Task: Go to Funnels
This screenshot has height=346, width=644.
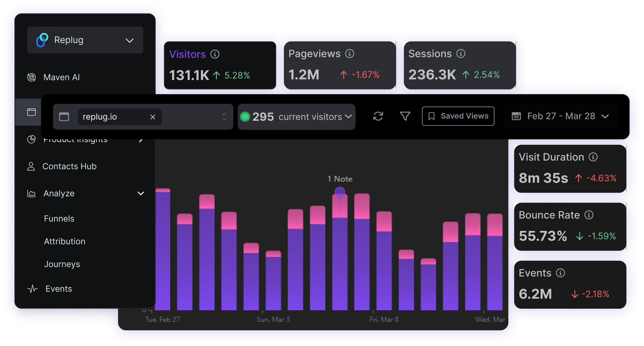Action: point(59,219)
